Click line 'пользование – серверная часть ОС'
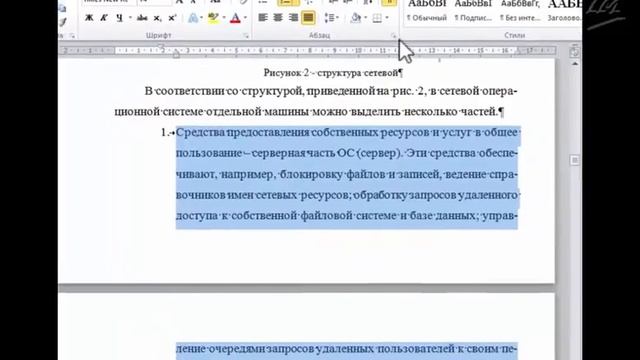The image size is (640, 360). click(x=347, y=153)
